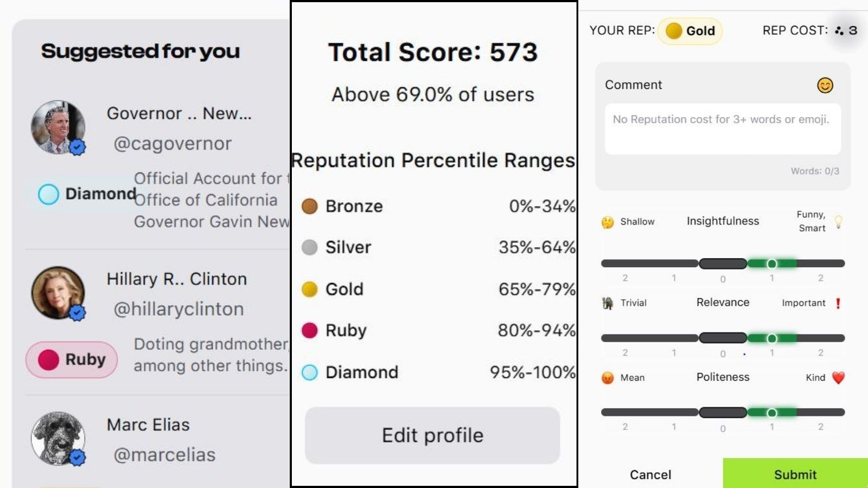This screenshot has height=488, width=868.
Task: Focus the comment text input field
Action: pos(723,129)
